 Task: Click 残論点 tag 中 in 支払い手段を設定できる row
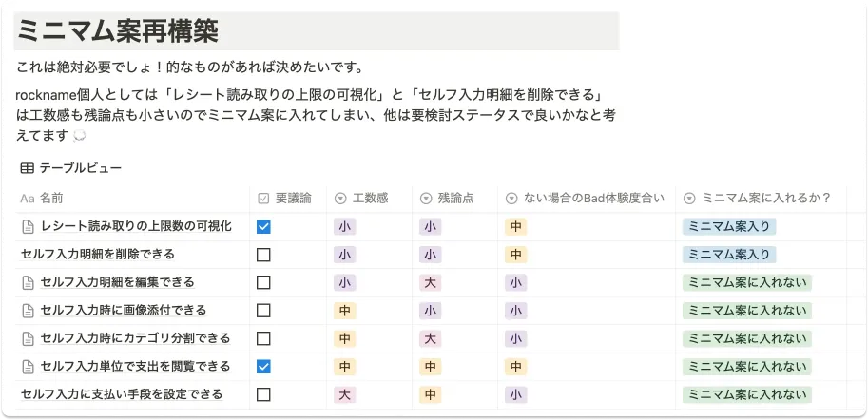pos(430,394)
